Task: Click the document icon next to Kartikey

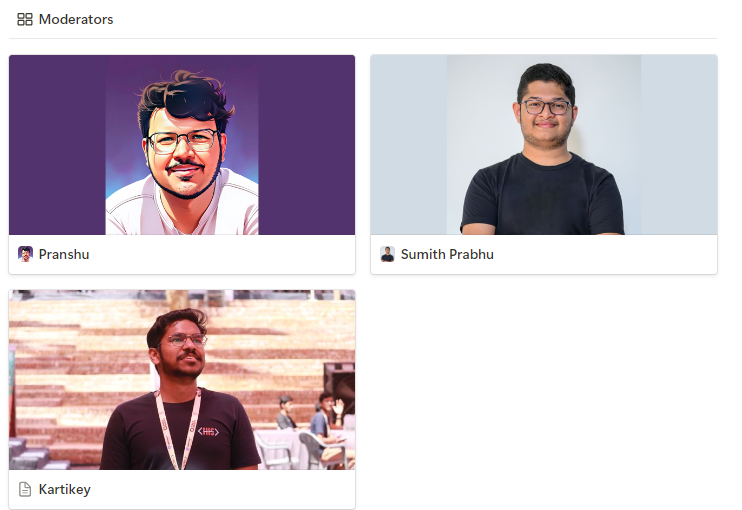Action: click(x=25, y=489)
